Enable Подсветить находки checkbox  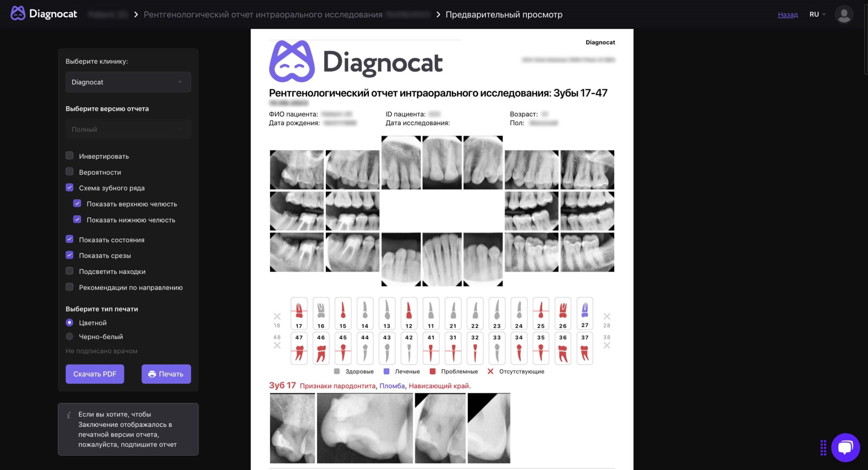coord(70,271)
